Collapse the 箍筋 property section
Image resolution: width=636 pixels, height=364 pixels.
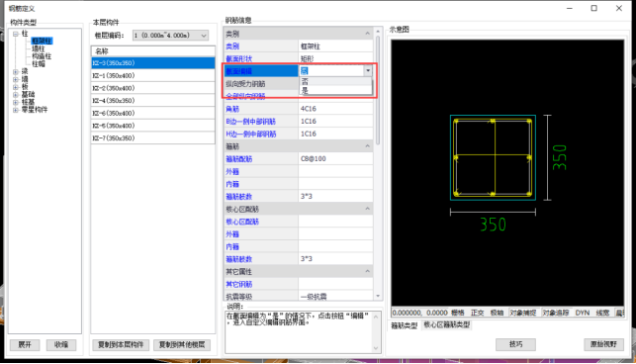click(x=368, y=146)
